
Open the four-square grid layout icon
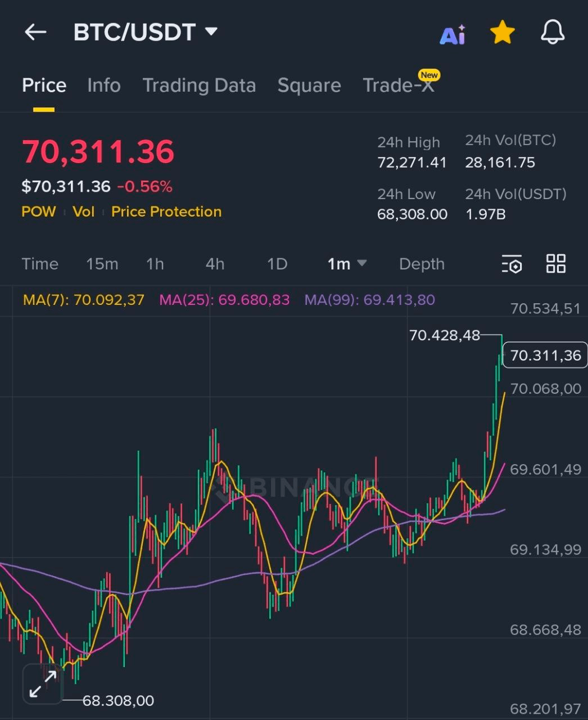pos(555,263)
